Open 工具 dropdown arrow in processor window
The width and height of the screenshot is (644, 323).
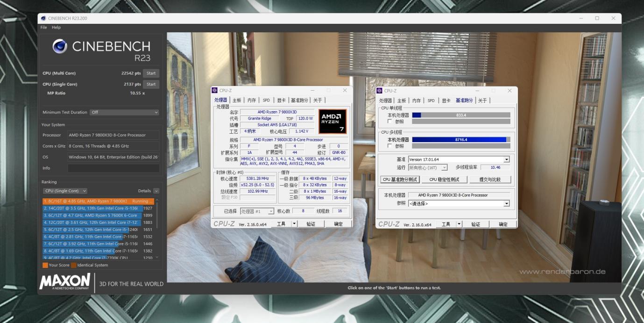[294, 224]
